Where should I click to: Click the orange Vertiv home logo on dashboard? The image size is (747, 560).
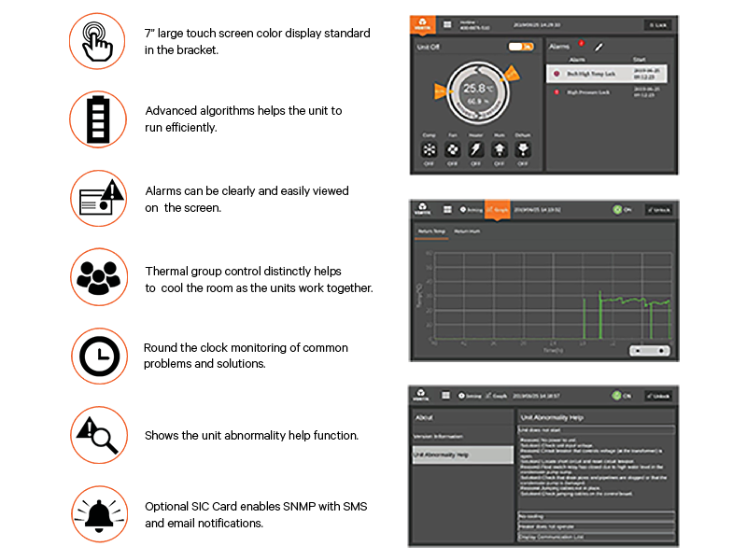point(422,24)
